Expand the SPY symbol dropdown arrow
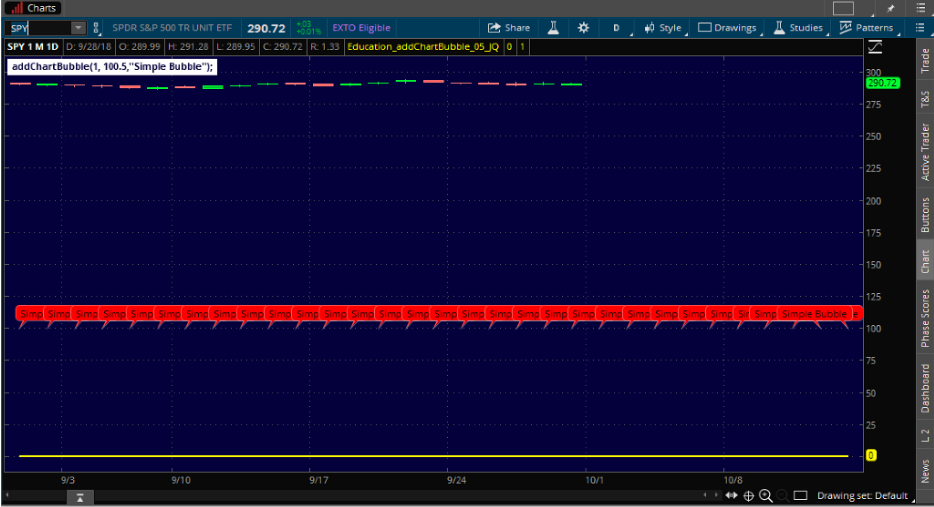The height and width of the screenshot is (507, 934). click(77, 28)
